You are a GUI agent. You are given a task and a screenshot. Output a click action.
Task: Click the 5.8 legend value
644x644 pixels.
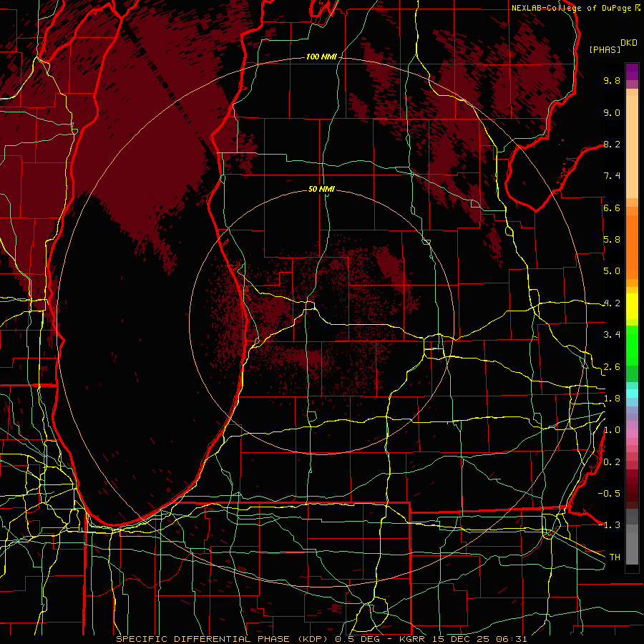click(612, 240)
